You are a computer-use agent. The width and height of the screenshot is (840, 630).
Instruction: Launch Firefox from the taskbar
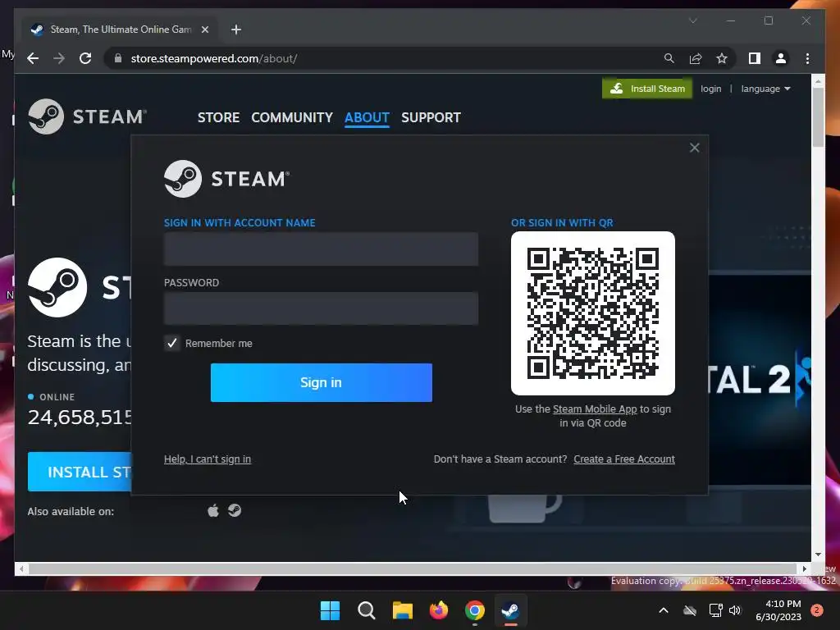click(x=439, y=610)
